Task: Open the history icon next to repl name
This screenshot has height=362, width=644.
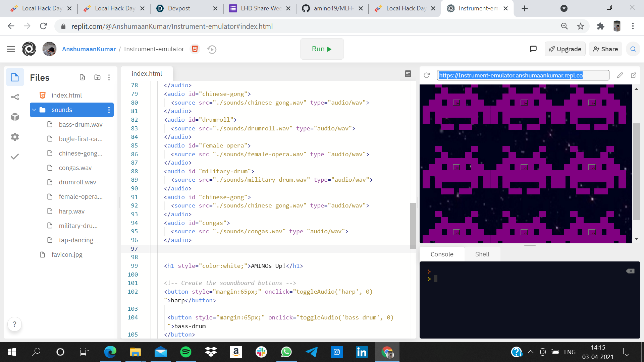Action: [212, 49]
